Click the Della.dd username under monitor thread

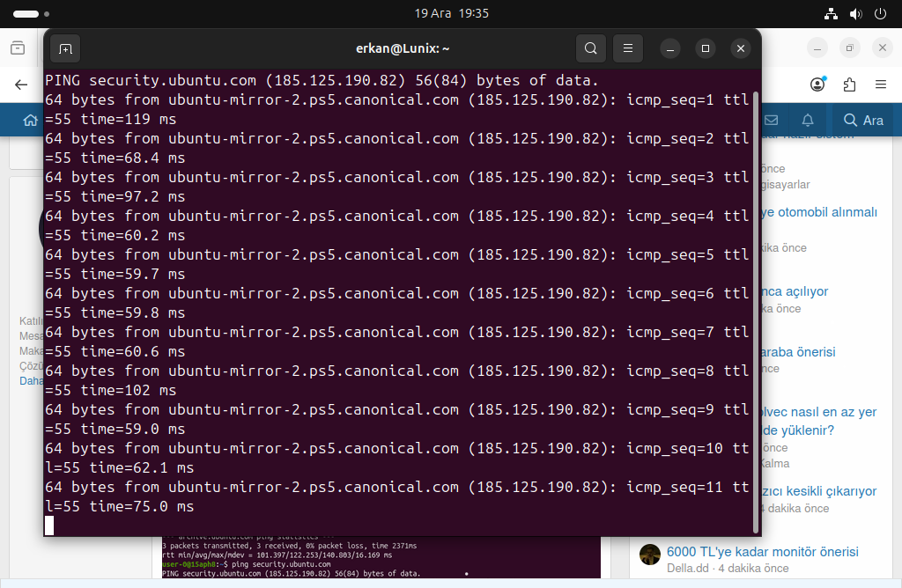click(688, 569)
